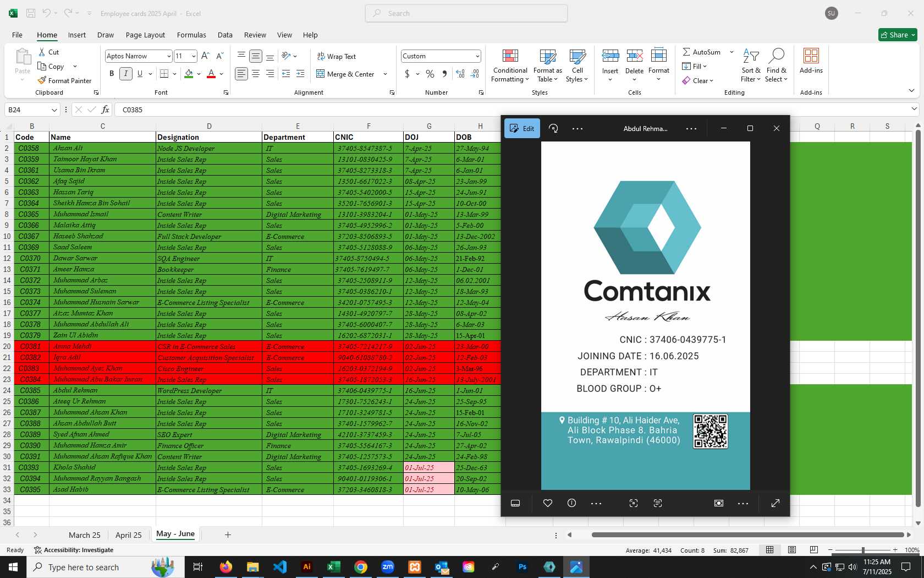This screenshot has height=578, width=924.
Task: Switch to Page Break Preview in status bar
Action: click(x=814, y=550)
